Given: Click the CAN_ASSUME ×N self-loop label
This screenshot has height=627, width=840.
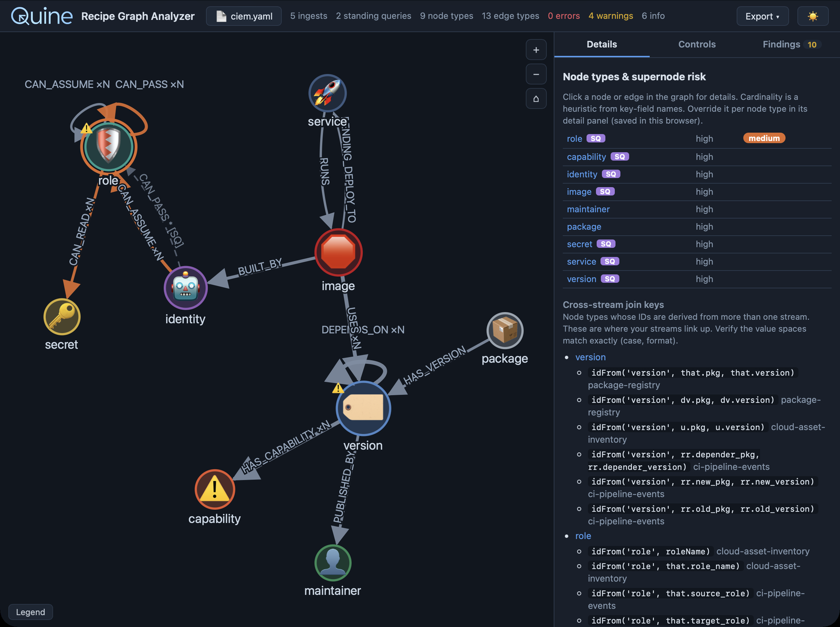Looking at the screenshot, I should point(67,85).
